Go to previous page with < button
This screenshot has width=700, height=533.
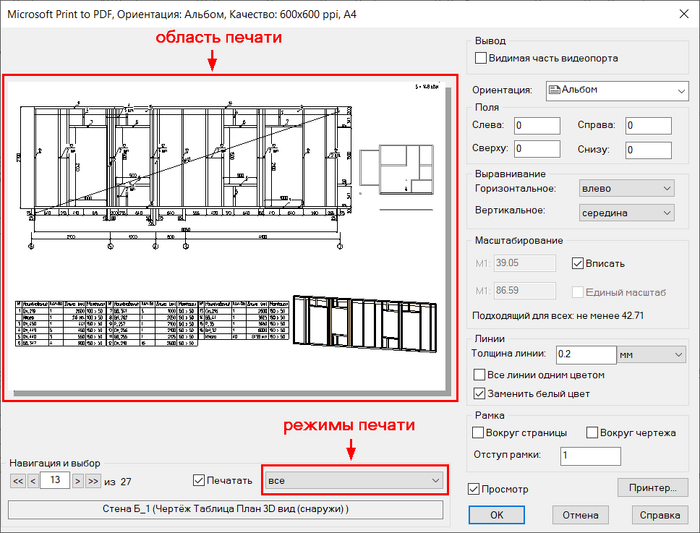(33, 481)
